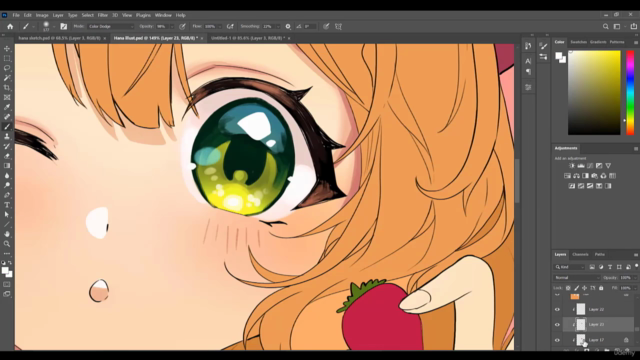Open Smoothing value dropdown arrow
Viewport: 640px width, 360px height.
pyautogui.click(x=278, y=27)
